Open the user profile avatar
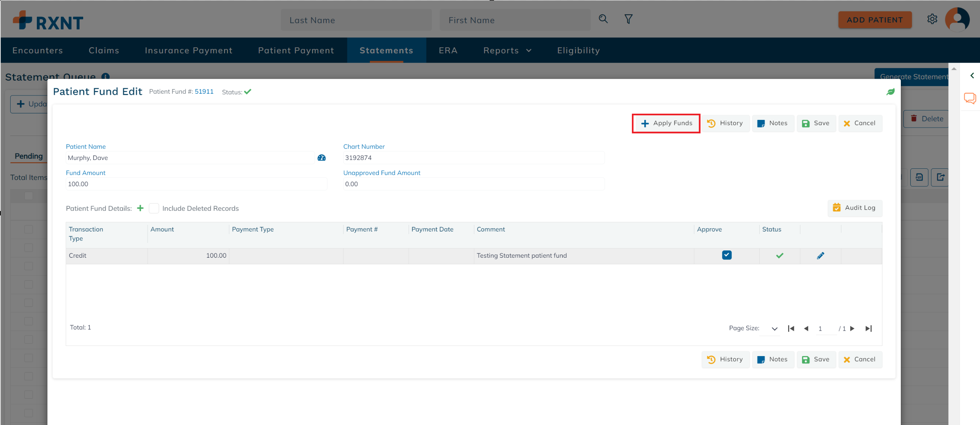Screen dimensions: 980x425 point(957,19)
